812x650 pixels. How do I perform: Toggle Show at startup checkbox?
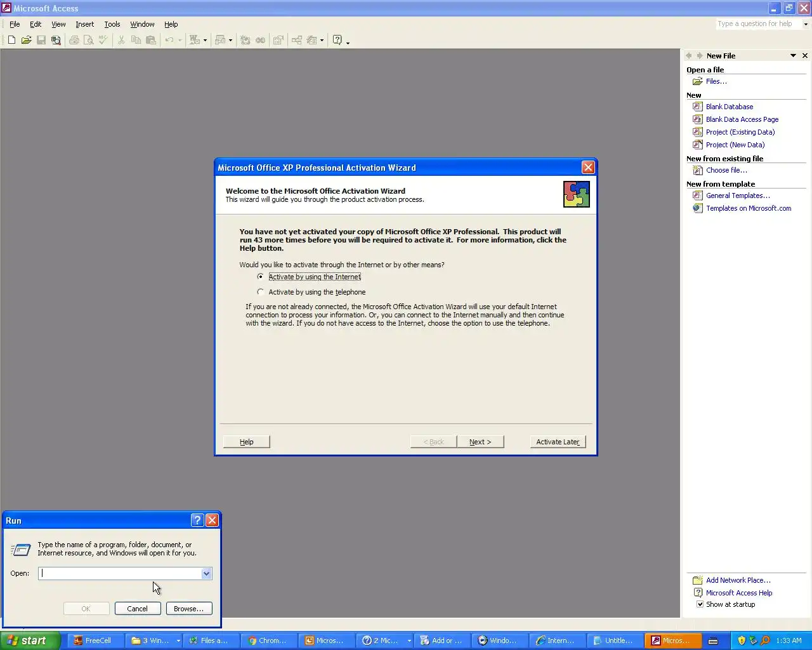point(700,604)
